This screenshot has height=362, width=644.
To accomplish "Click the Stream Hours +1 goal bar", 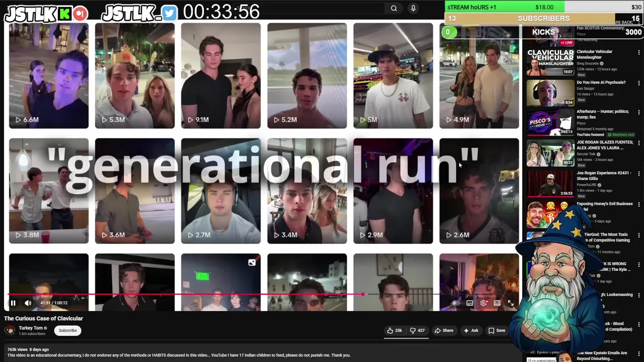I will tap(544, 7).
